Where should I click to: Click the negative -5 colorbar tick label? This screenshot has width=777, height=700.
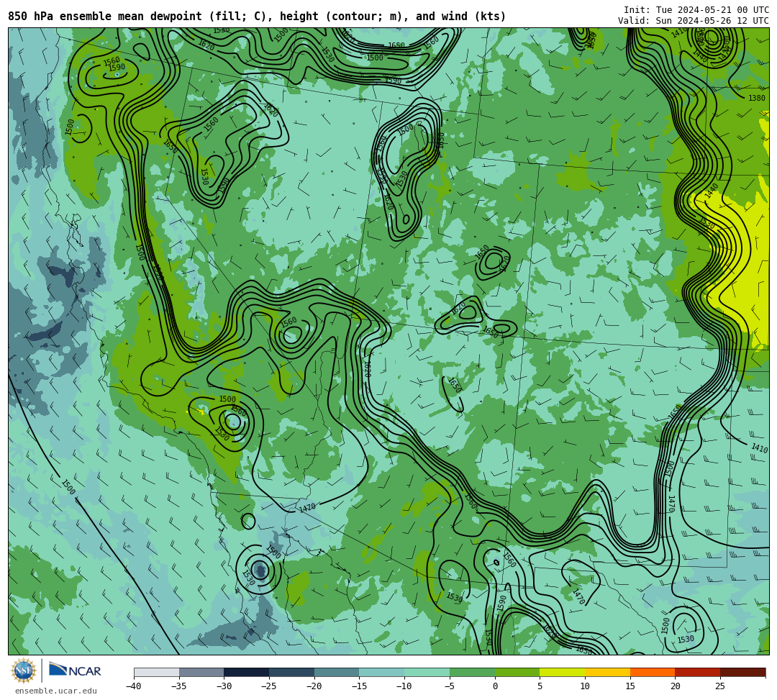click(450, 686)
